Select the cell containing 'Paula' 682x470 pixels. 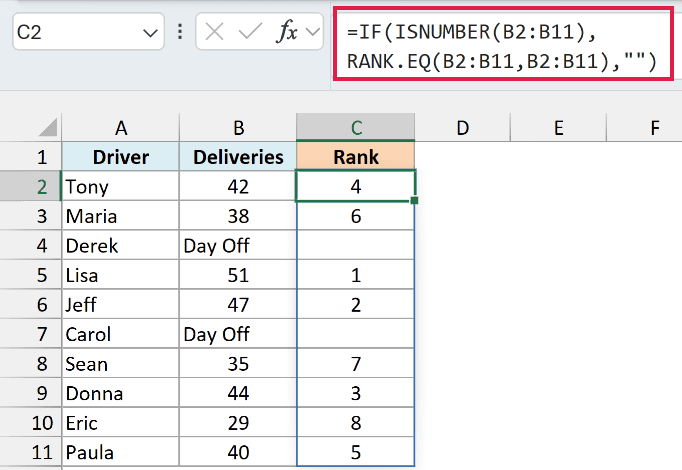point(120,452)
